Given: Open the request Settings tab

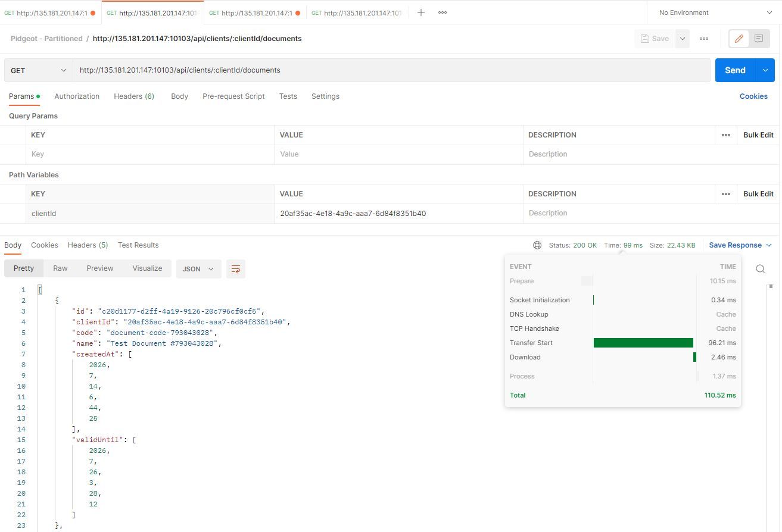Looking at the screenshot, I should pos(325,96).
